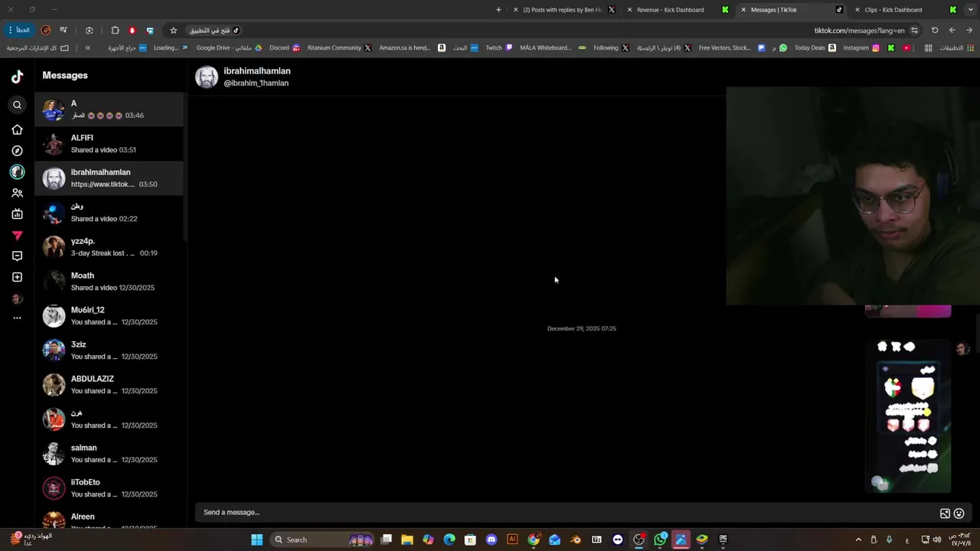Open the Mu6iri_12 conversation
The width and height of the screenshot is (980, 551).
pos(109,316)
